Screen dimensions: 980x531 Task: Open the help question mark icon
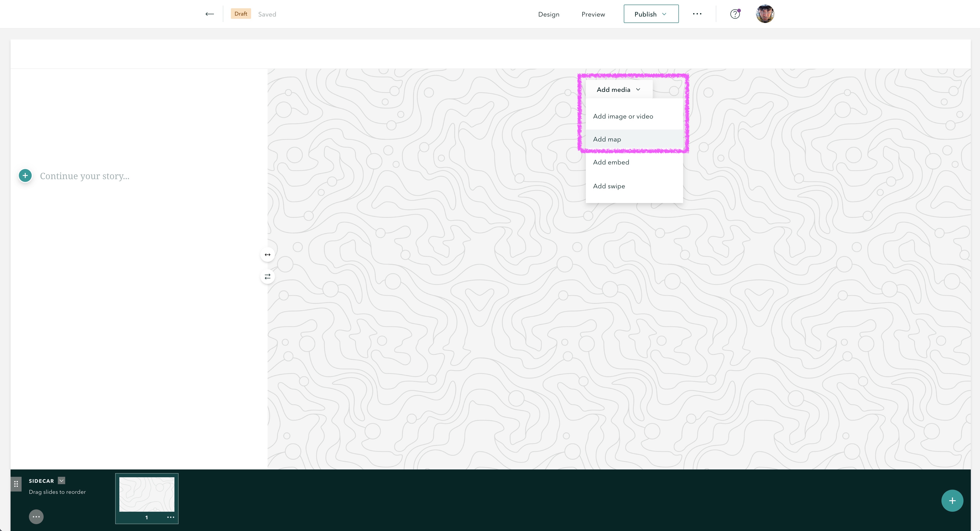click(x=735, y=14)
